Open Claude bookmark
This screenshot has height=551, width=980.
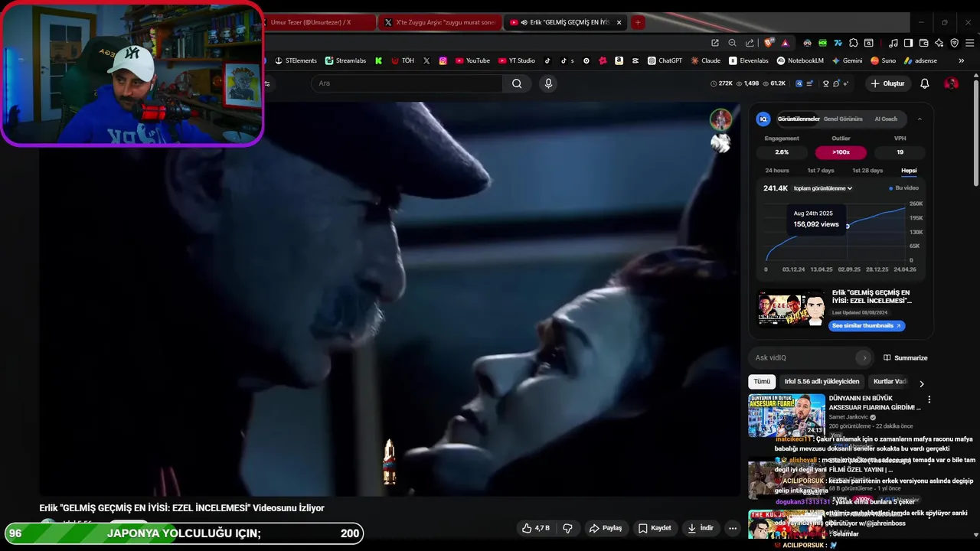pyautogui.click(x=705, y=60)
